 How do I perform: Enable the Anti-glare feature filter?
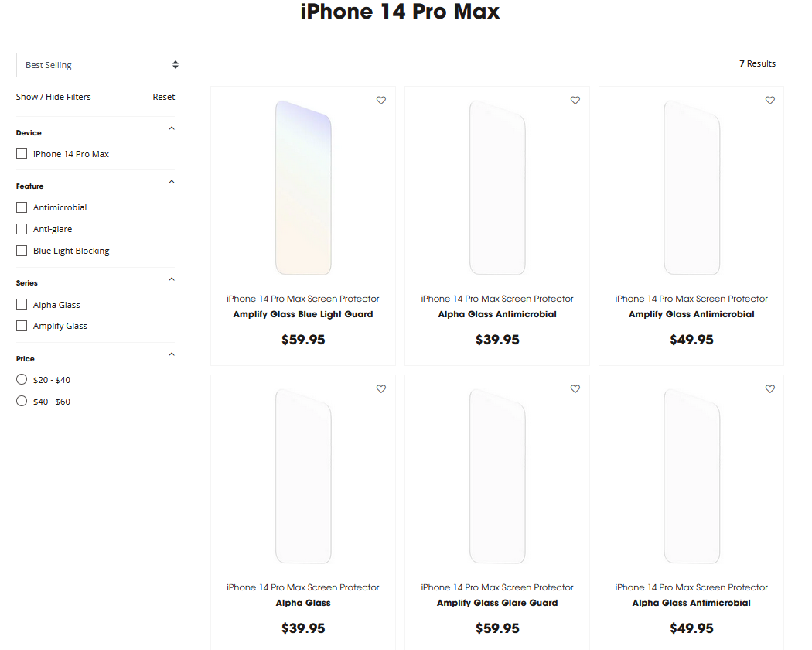click(21, 229)
